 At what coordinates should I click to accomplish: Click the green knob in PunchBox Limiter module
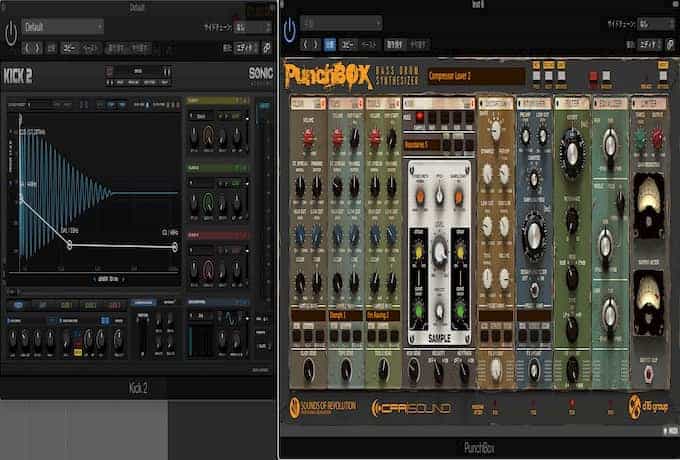[640, 139]
